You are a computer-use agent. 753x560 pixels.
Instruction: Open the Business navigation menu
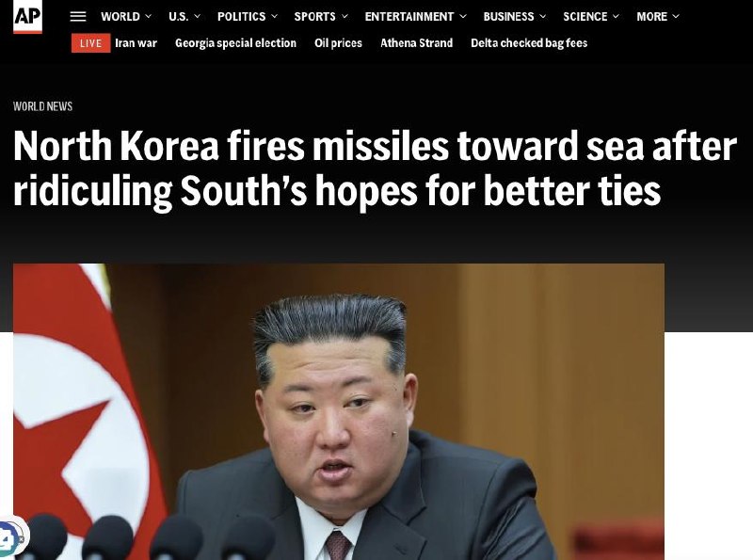pos(514,16)
